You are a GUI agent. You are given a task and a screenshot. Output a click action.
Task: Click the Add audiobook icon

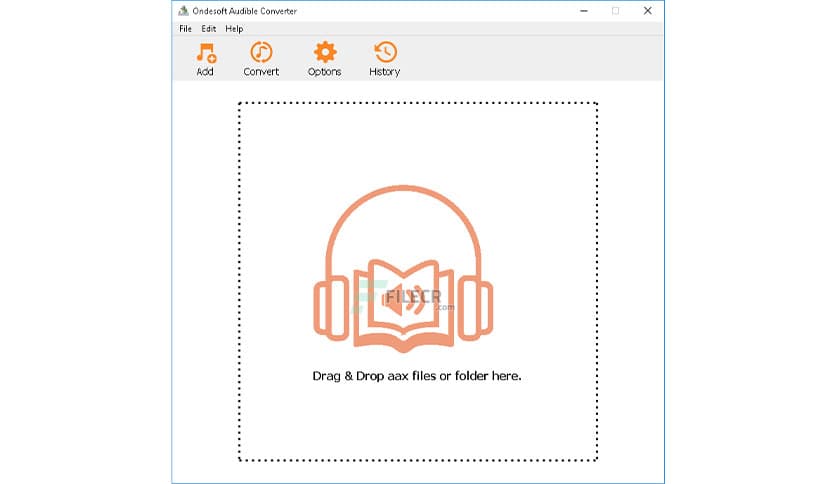click(206, 53)
